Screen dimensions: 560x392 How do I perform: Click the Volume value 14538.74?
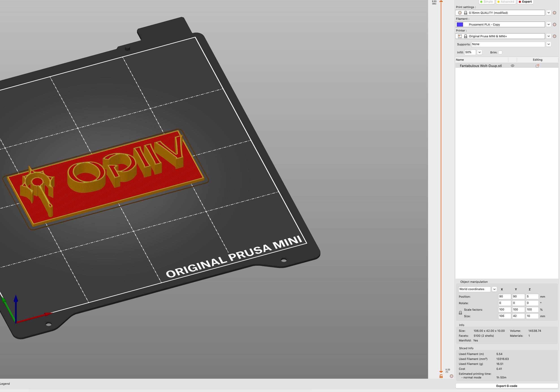535,331
